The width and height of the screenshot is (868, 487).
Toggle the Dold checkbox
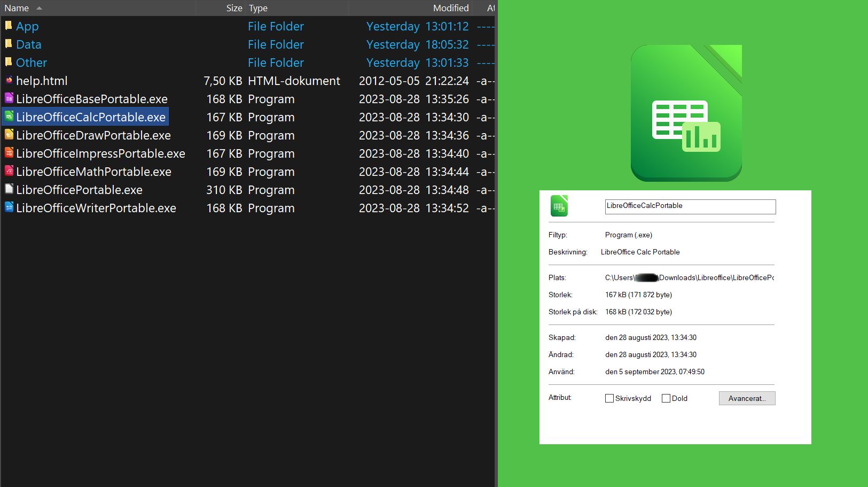666,398
